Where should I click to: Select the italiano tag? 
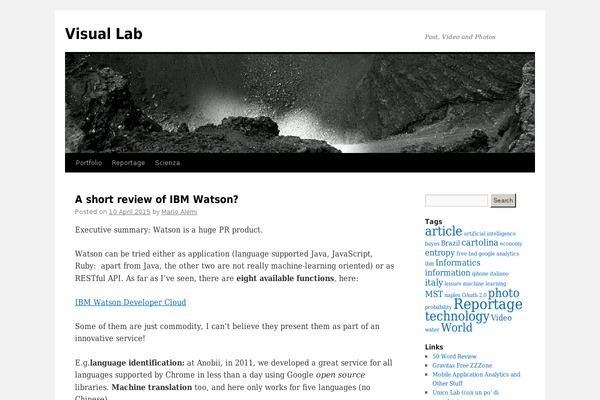[499, 274]
